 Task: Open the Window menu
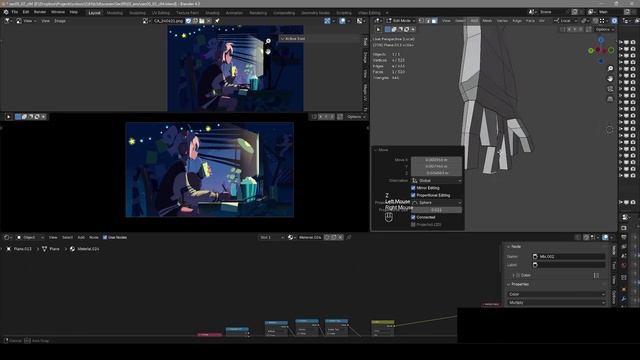58,12
